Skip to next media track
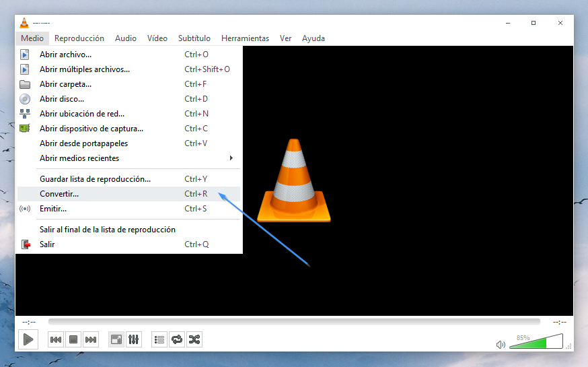Viewport: 588px width, 367px height. [91, 339]
